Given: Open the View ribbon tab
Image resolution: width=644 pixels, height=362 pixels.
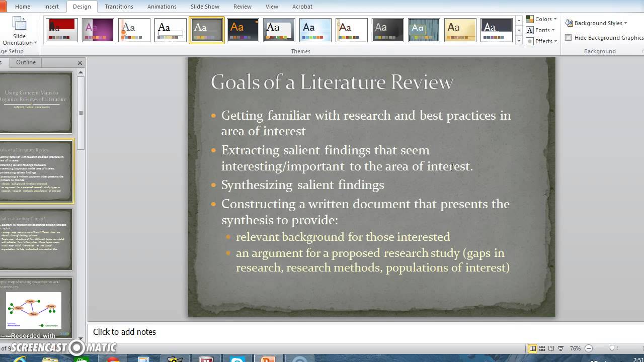Looking at the screenshot, I should pyautogui.click(x=272, y=7).
